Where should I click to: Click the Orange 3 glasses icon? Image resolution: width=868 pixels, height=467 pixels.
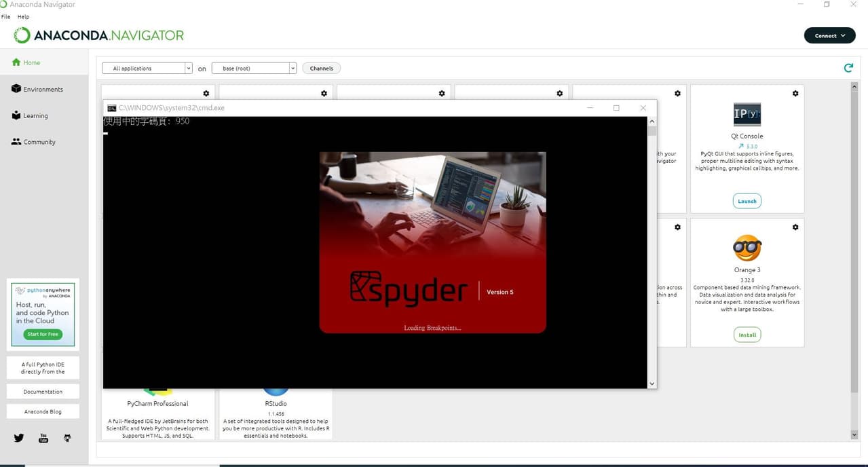[747, 248]
